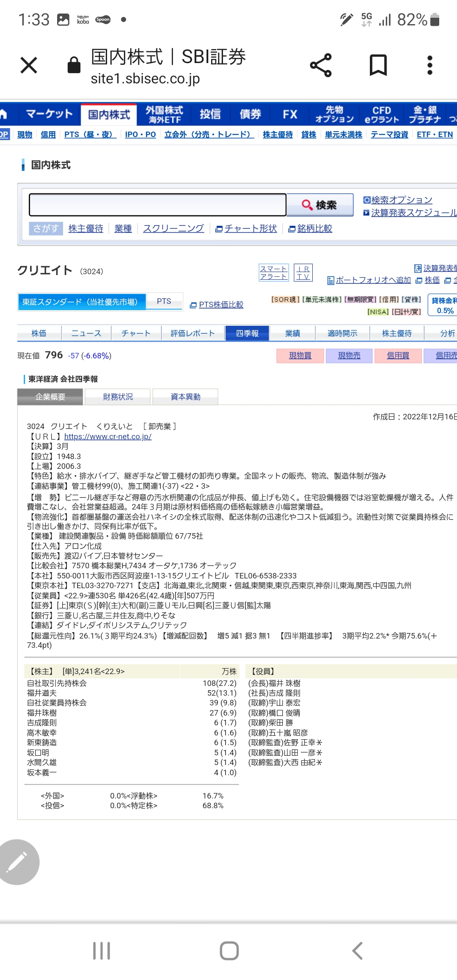457x980 pixels.
Task: Open 外国株式 海外ETF menu
Action: tap(164, 114)
